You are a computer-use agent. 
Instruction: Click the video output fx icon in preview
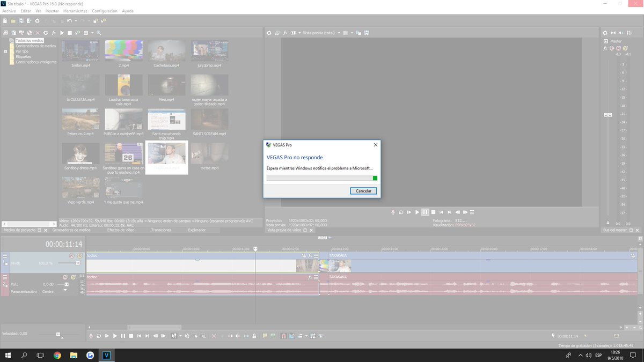point(286,33)
